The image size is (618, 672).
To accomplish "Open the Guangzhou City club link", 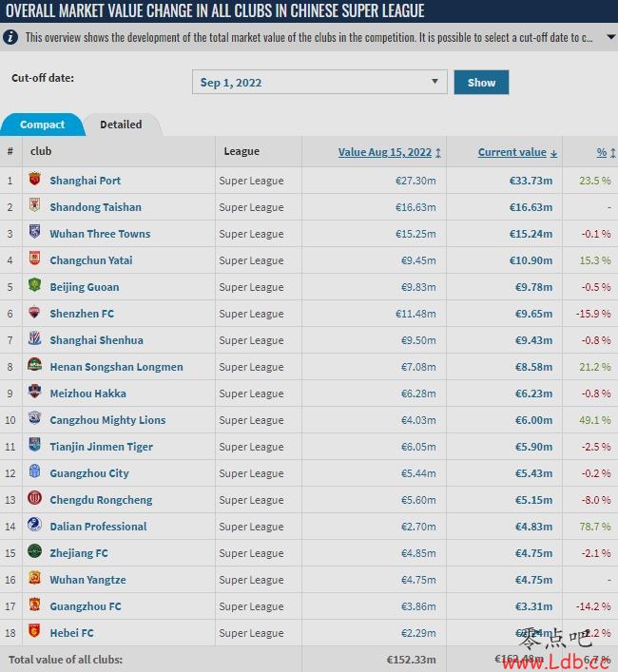I will click(89, 473).
